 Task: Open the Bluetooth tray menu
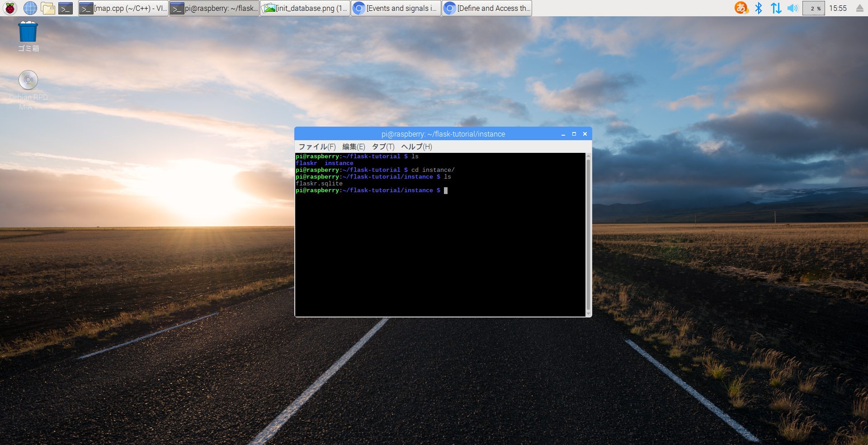click(x=759, y=8)
